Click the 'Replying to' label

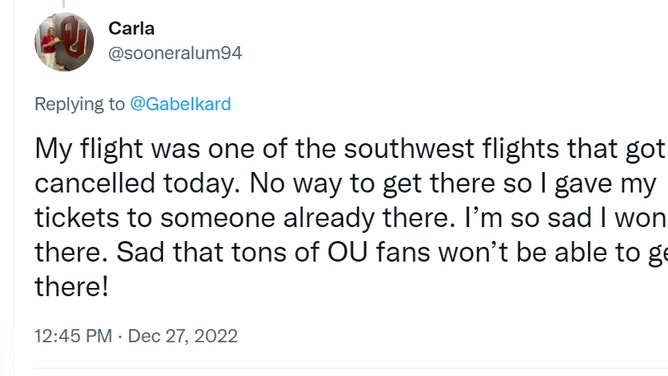(x=80, y=104)
